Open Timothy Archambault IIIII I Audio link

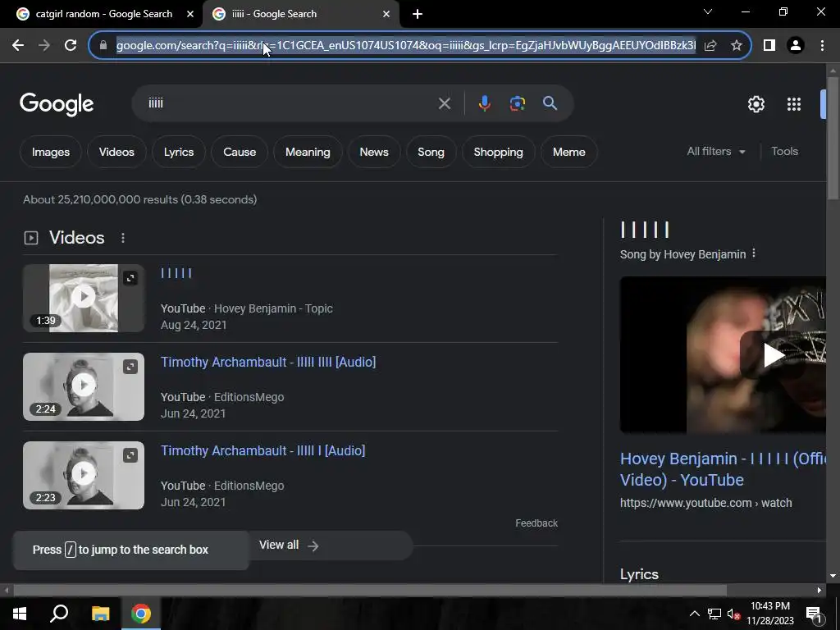pyautogui.click(x=263, y=450)
